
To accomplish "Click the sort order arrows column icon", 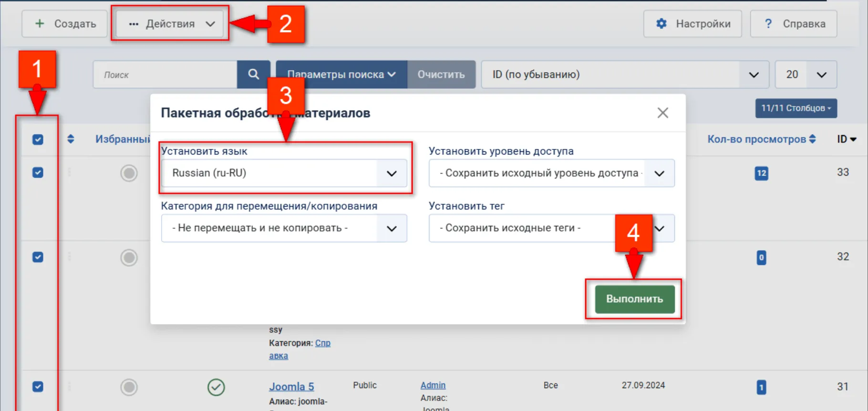I will pyautogui.click(x=71, y=139).
